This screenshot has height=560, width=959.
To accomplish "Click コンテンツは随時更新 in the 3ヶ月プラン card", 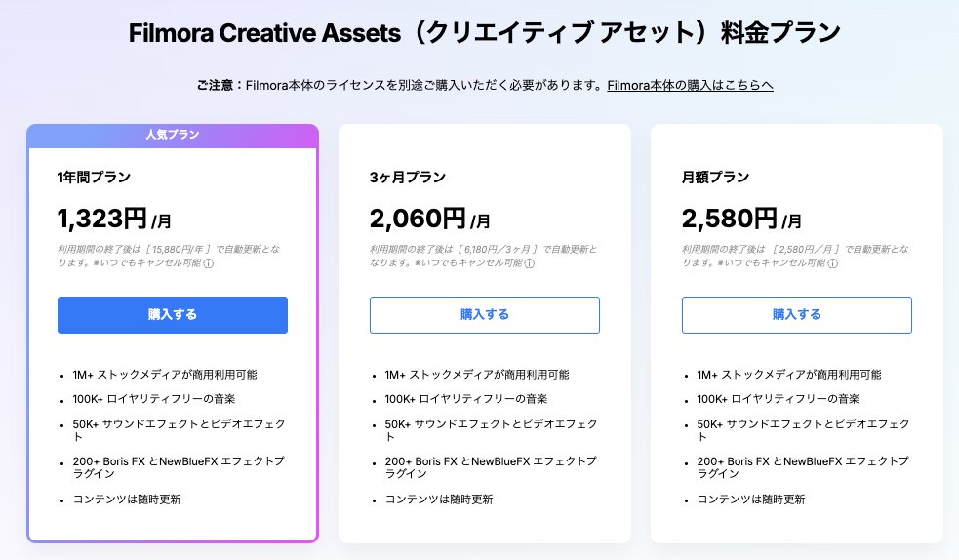I will pos(438,500).
